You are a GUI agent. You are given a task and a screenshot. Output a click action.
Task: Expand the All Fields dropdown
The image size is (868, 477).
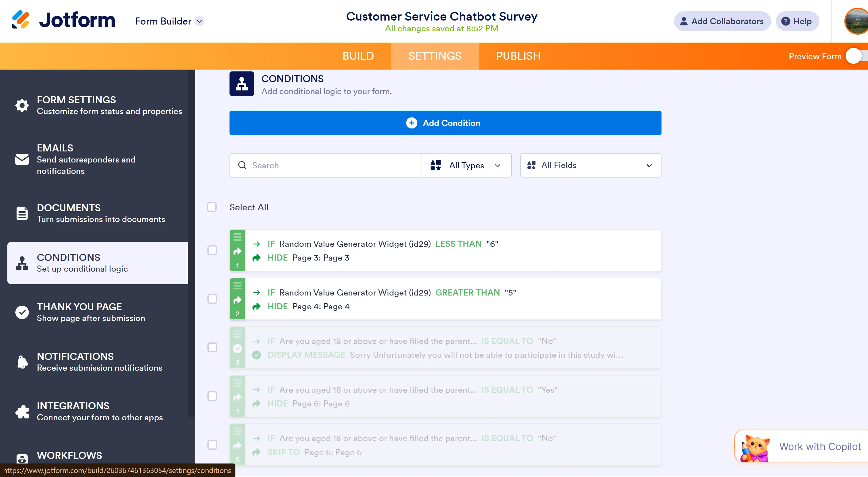click(590, 165)
